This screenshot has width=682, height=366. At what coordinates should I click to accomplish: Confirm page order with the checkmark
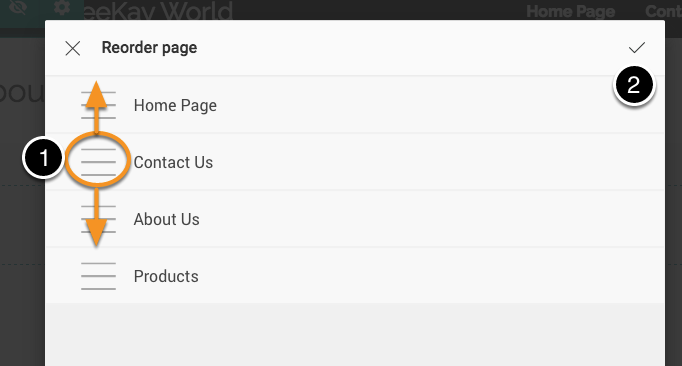(637, 47)
